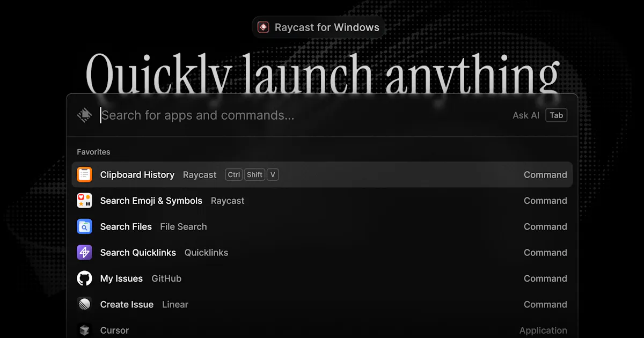The height and width of the screenshot is (338, 644).
Task: Click the Command label in the My Issues row
Action: 545,278
